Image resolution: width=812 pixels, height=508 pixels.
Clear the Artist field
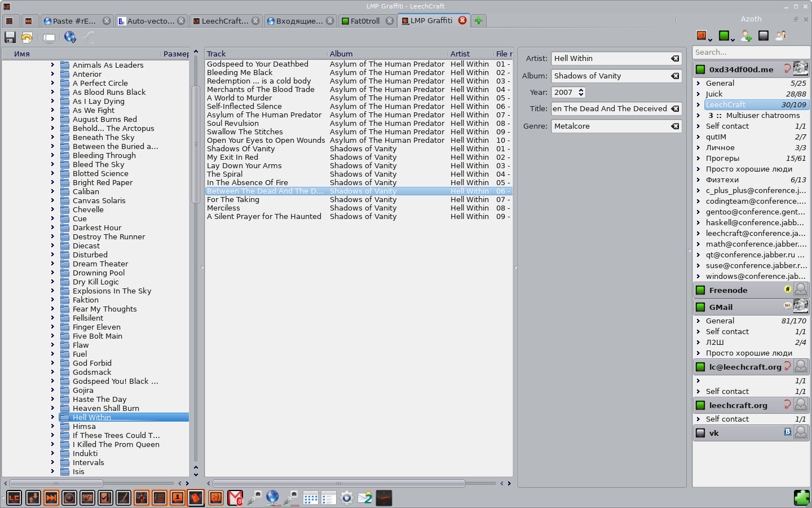pyautogui.click(x=675, y=58)
